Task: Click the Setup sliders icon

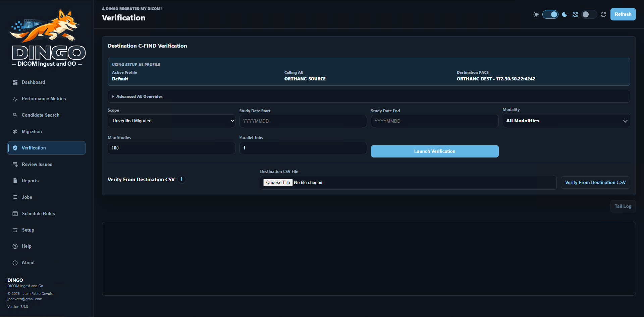Action: 15,230
